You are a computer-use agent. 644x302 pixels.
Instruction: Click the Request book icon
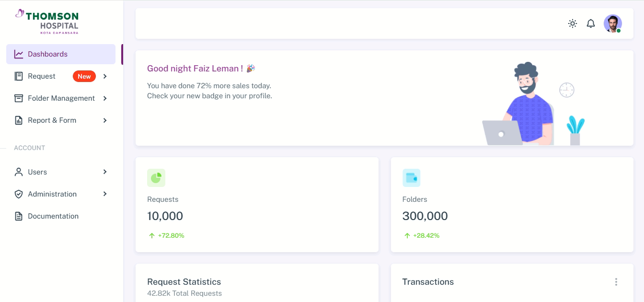19,76
